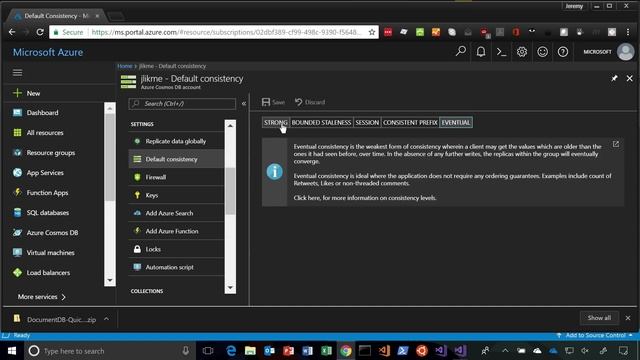Viewport: 640px width, 360px height.
Task: Select Replicate data globally
Action: (x=176, y=141)
